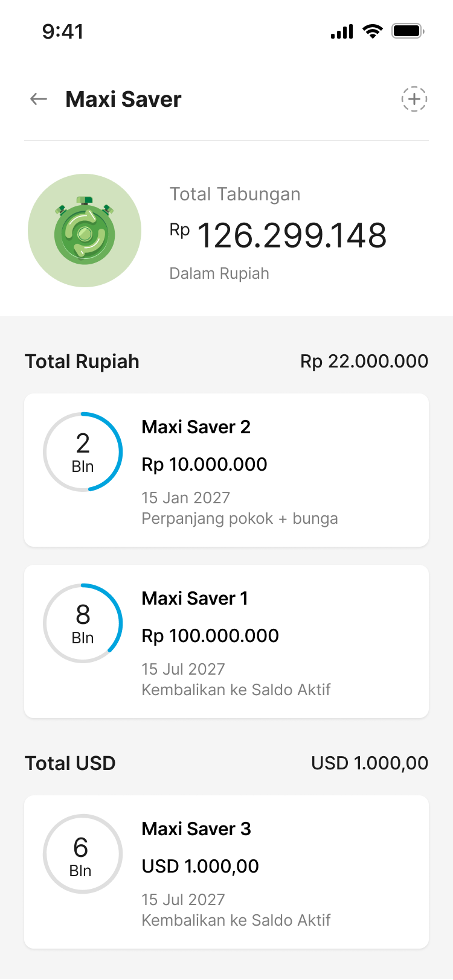Tap the 6 Bln progress ring
Viewport: 453px width, 980px height.
coord(83,854)
